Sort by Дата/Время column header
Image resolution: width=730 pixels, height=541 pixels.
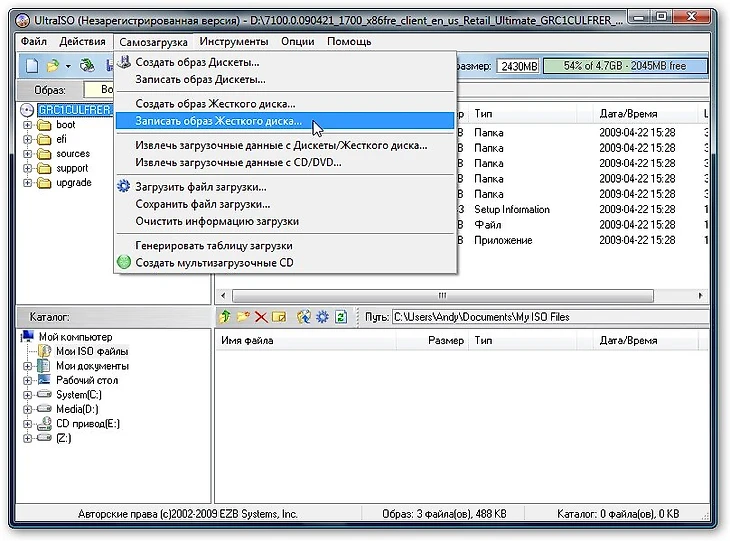coord(628,114)
